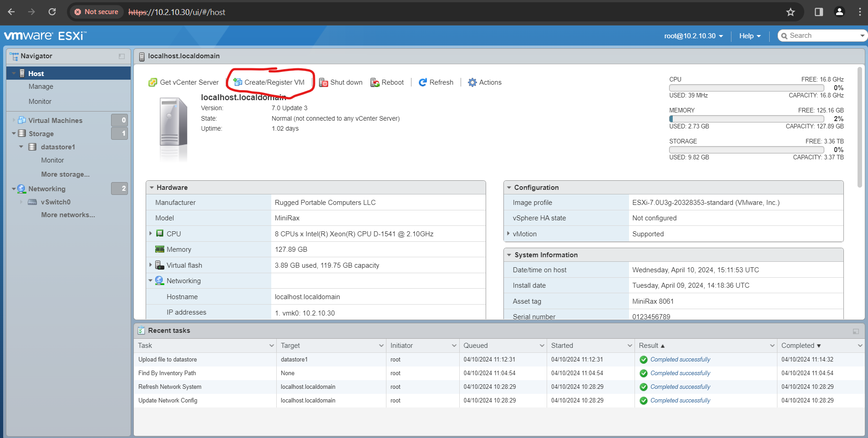Image resolution: width=868 pixels, height=438 pixels.
Task: Expand the CPU row in Hardware
Action: (151, 233)
